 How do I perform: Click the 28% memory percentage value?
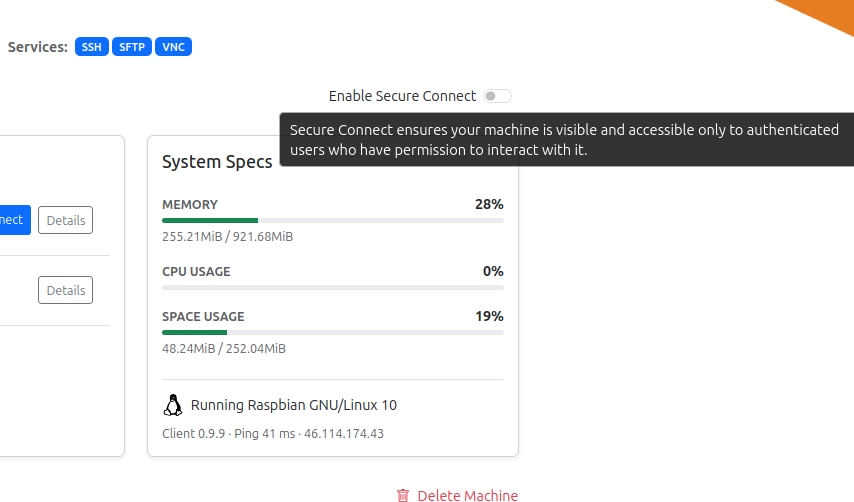click(x=489, y=204)
